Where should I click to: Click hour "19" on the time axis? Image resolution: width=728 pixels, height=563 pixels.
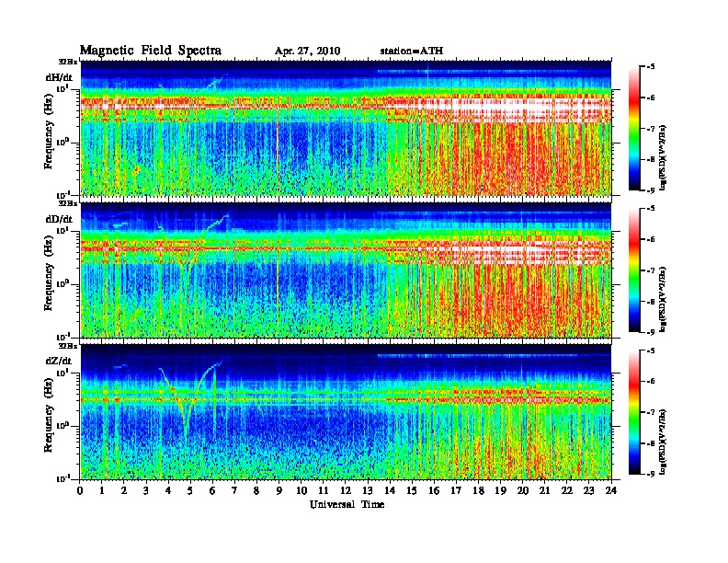[500, 490]
